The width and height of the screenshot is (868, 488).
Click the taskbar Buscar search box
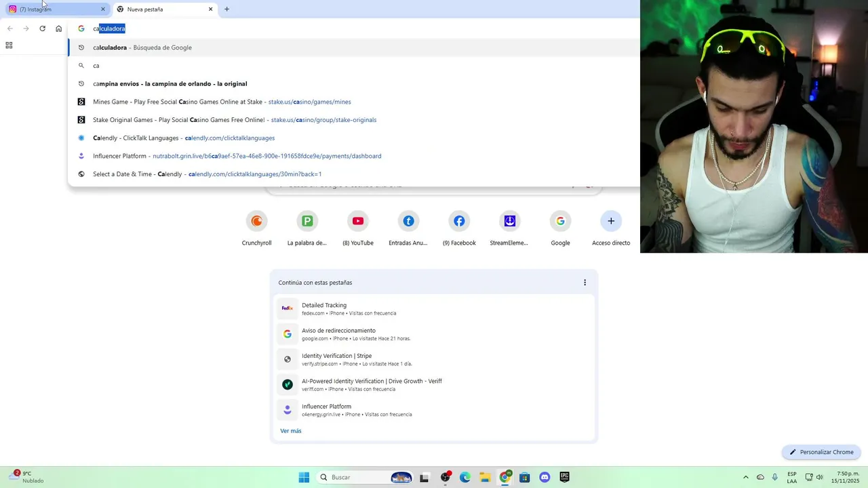pos(366,477)
